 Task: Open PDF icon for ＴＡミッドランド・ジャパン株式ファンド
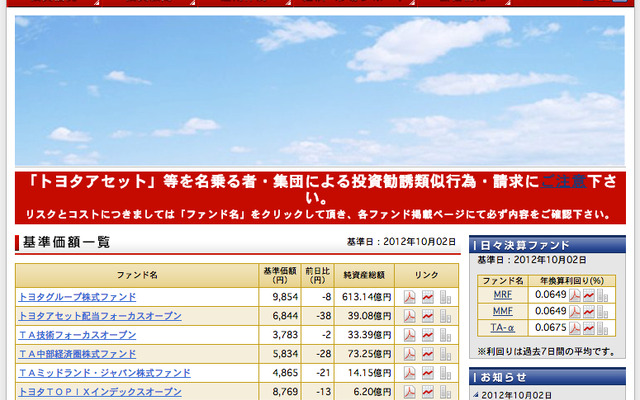coord(409,373)
